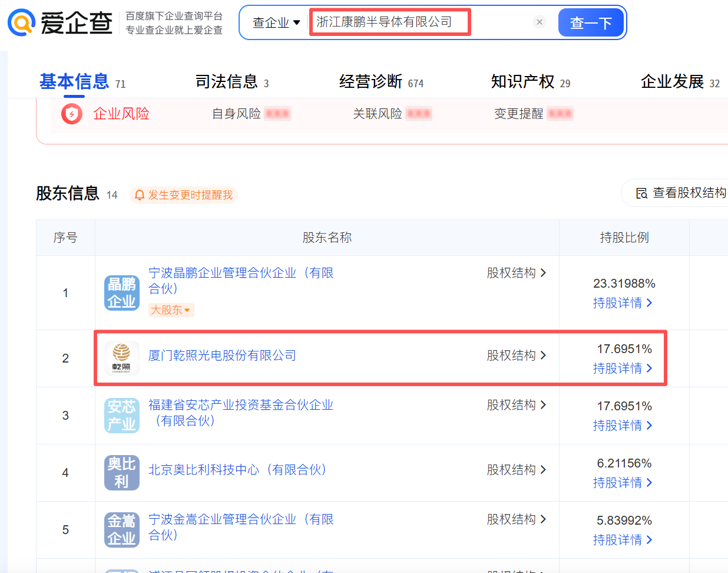View 变更提醒 details
The width and height of the screenshot is (728, 573).
(x=534, y=114)
